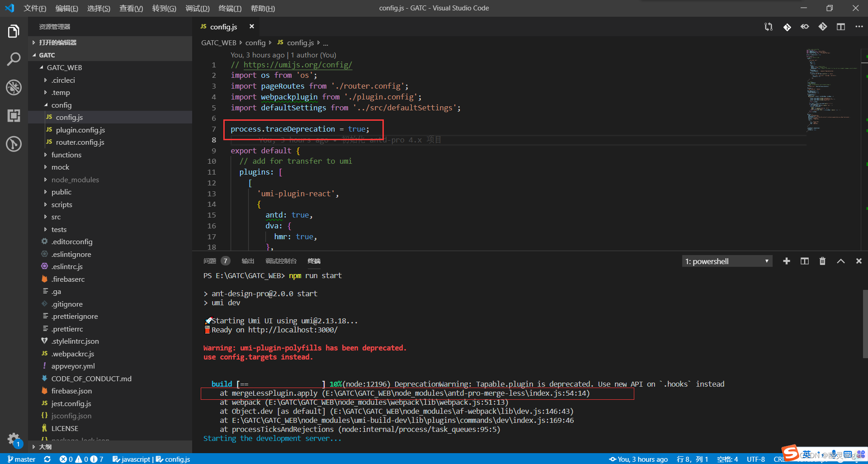Open the GitLens view in activity bar
Image resolution: width=868 pixels, height=464 pixels.
tap(14, 144)
